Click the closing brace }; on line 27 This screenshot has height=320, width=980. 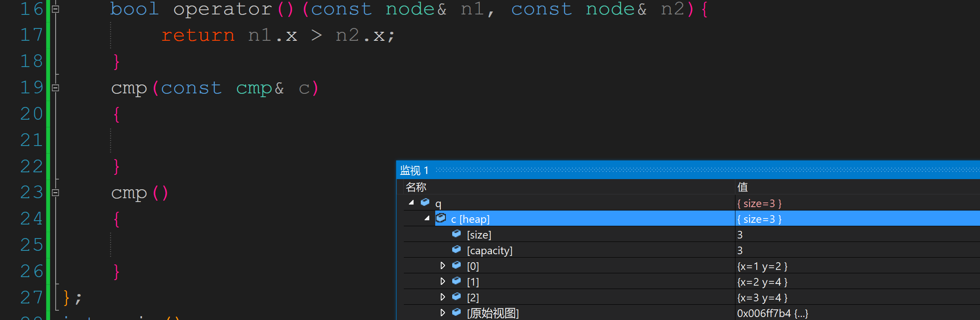pos(72,298)
